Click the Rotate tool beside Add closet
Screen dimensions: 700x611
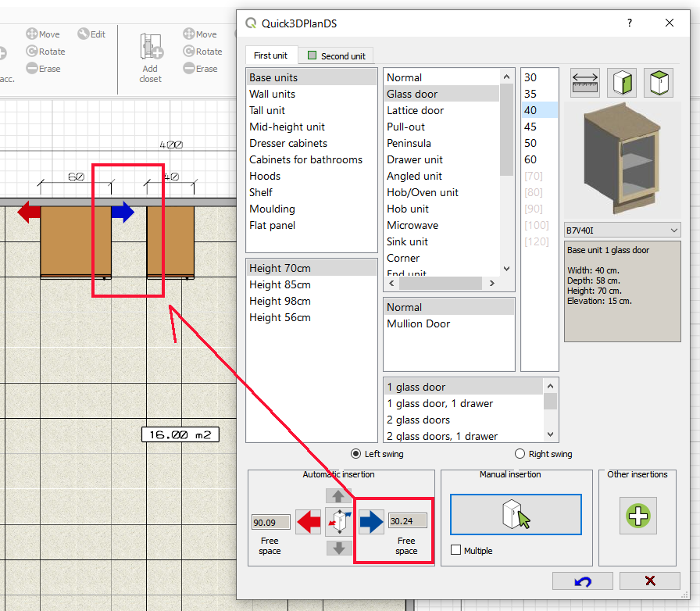tap(202, 52)
